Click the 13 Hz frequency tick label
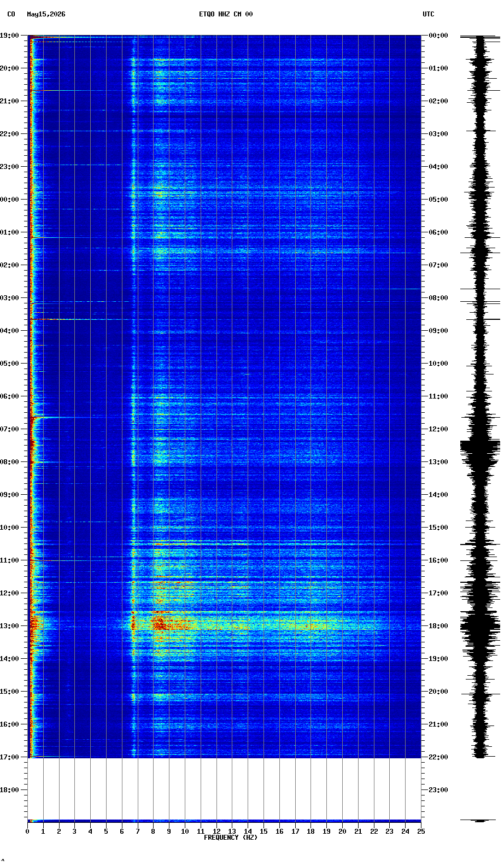 click(x=232, y=832)
